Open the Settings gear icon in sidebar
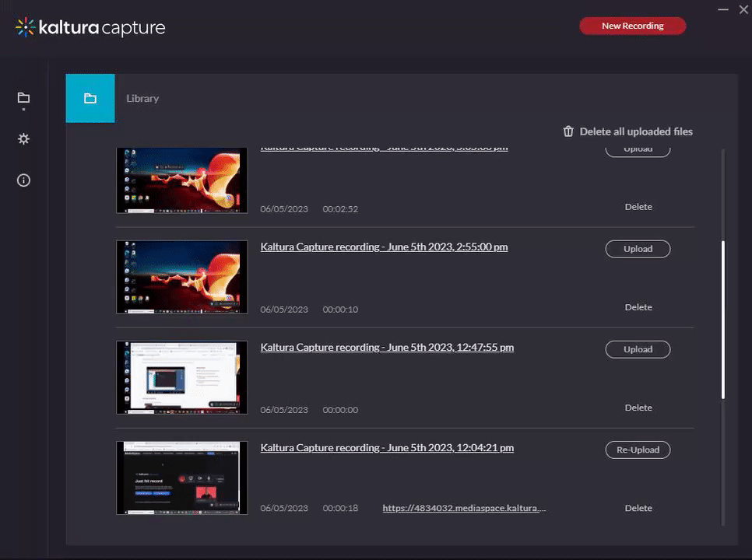The image size is (752, 560). (x=23, y=139)
